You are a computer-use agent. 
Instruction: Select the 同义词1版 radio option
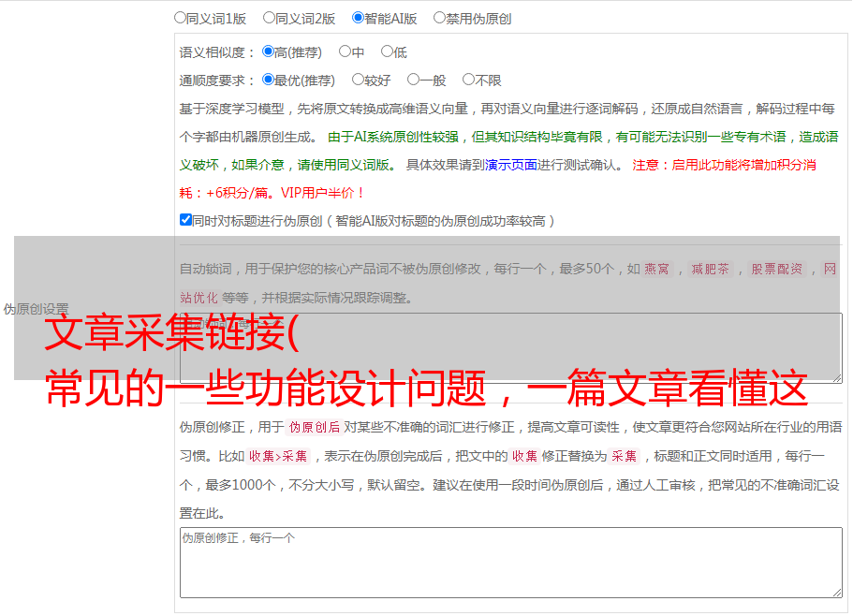coord(180,18)
